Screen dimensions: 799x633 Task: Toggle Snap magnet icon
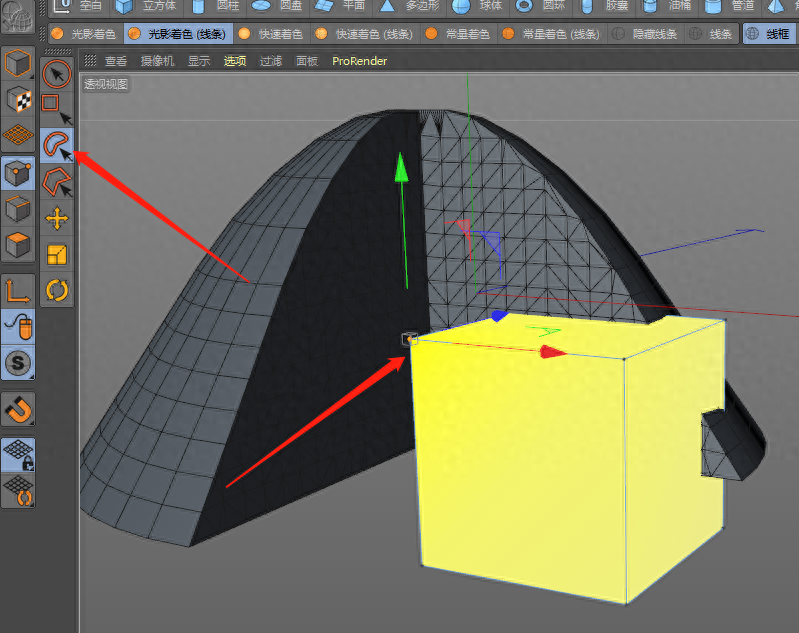pyautogui.click(x=18, y=409)
